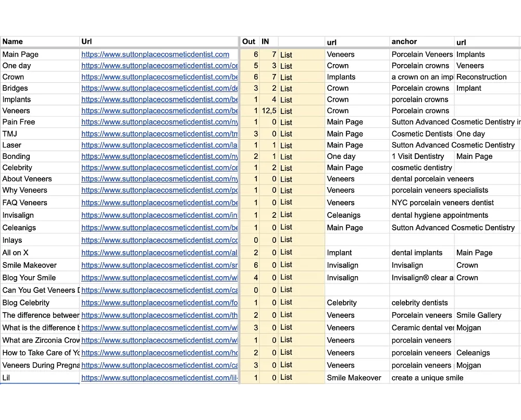Select the "create a unique smile" anchor cell

pos(427,378)
